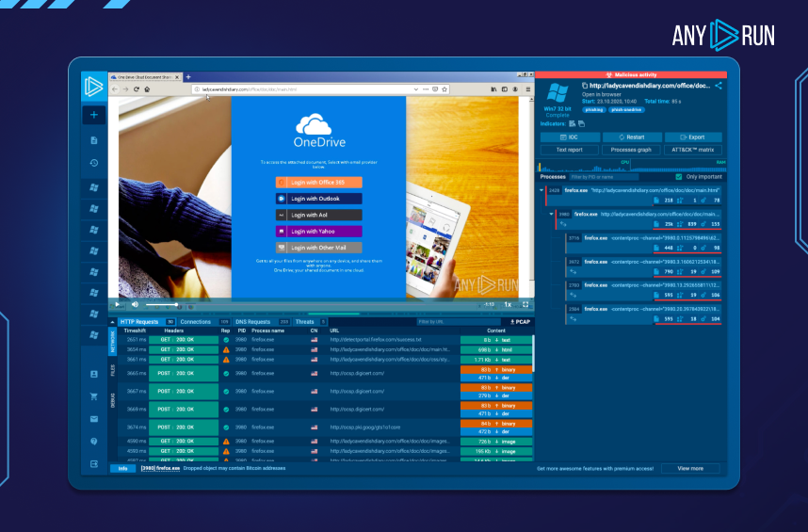
Task: Click Login with Office 365
Action: (319, 183)
